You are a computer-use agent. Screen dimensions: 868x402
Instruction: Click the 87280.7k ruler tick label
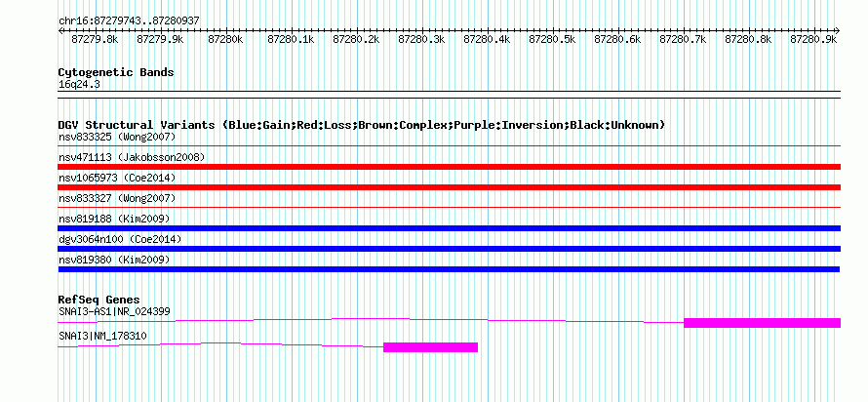(683, 39)
